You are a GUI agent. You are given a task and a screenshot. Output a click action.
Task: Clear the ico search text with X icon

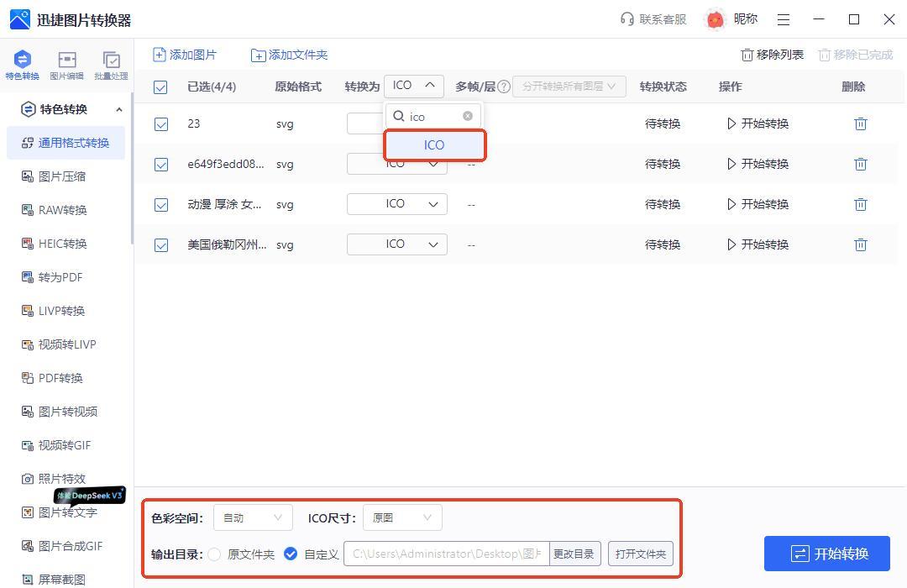(468, 116)
